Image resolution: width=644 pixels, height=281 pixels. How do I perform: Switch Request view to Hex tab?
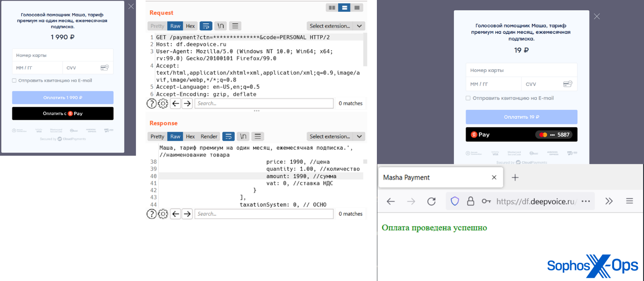coord(190,26)
